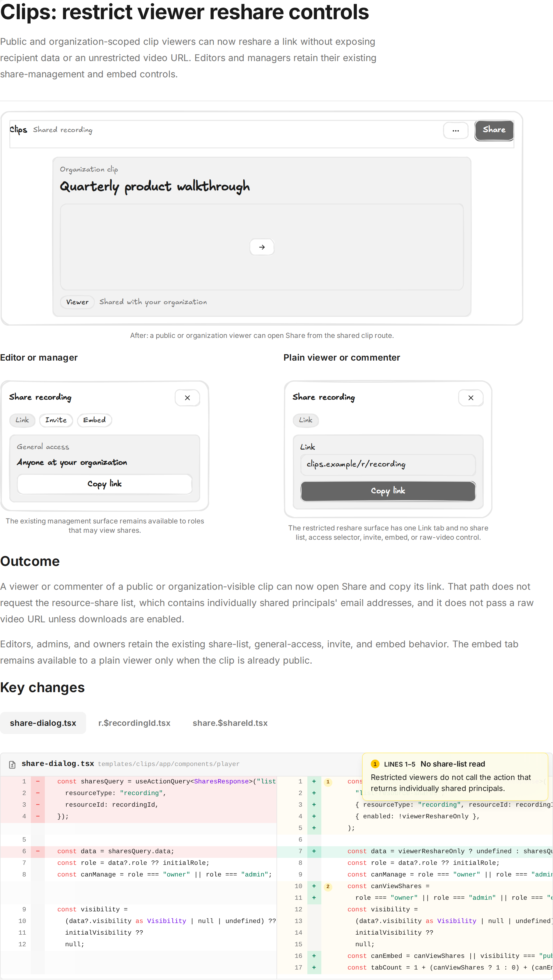Click the 'Organization clip' label
The width and height of the screenshot is (553, 980).
click(89, 169)
